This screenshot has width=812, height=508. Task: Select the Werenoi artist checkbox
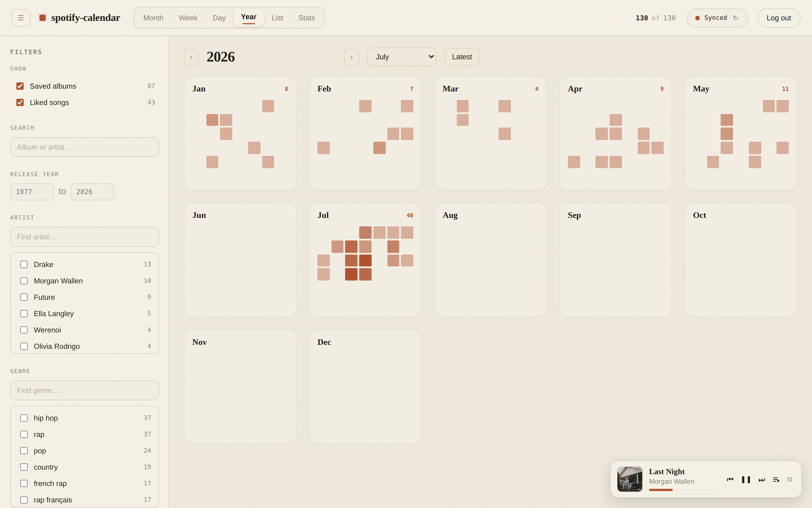24,330
